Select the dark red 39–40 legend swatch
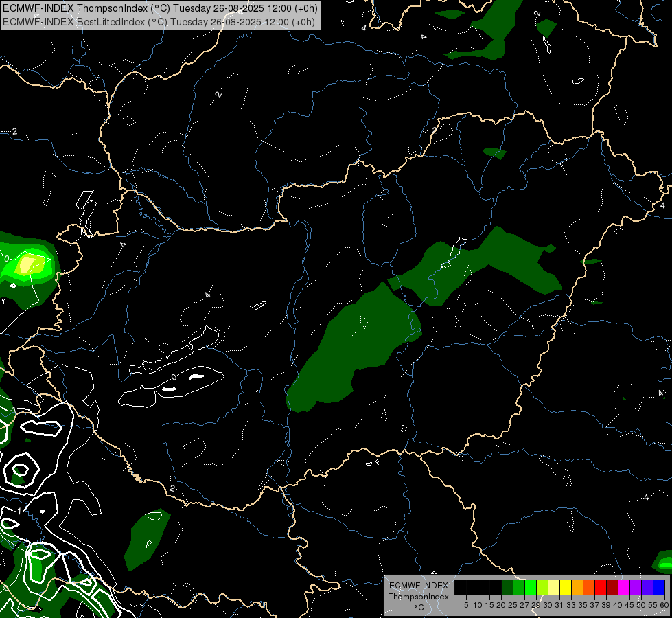Image resolution: width=672 pixels, height=618 pixels. tap(612, 587)
